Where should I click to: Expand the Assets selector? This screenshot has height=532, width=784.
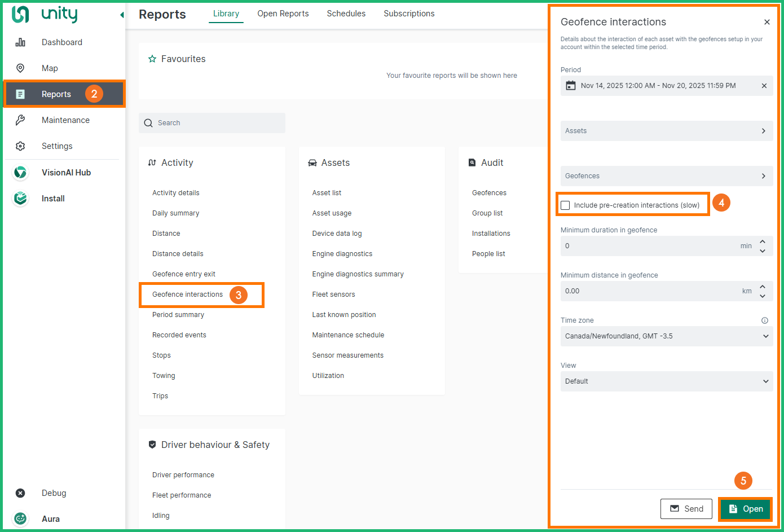666,131
